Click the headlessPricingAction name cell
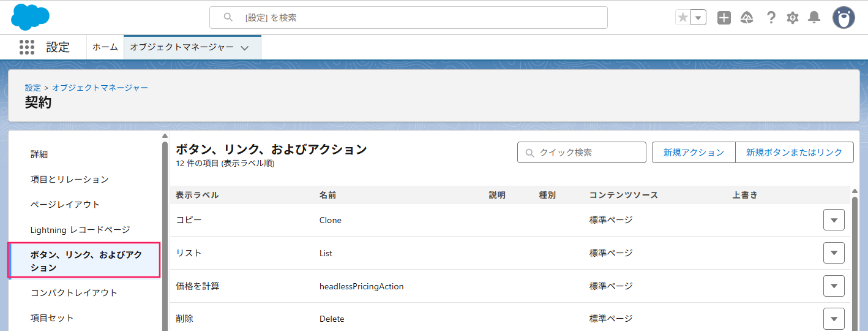 point(361,286)
